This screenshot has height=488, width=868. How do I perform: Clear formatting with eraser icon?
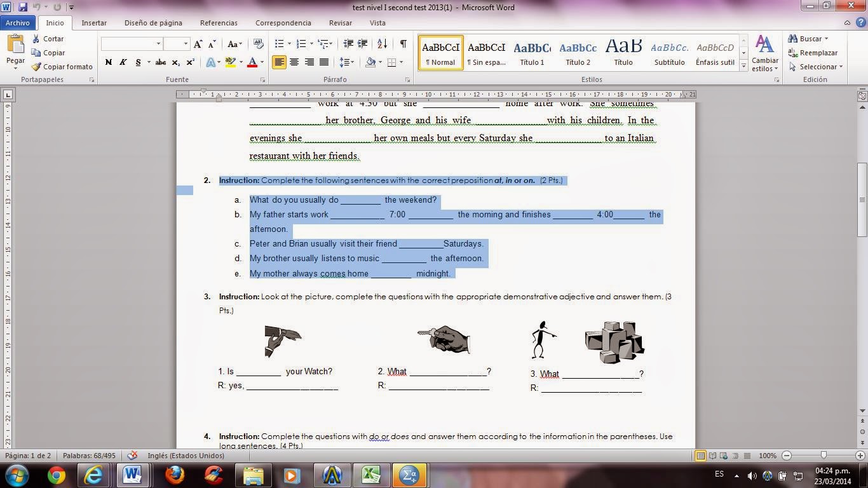(x=258, y=44)
